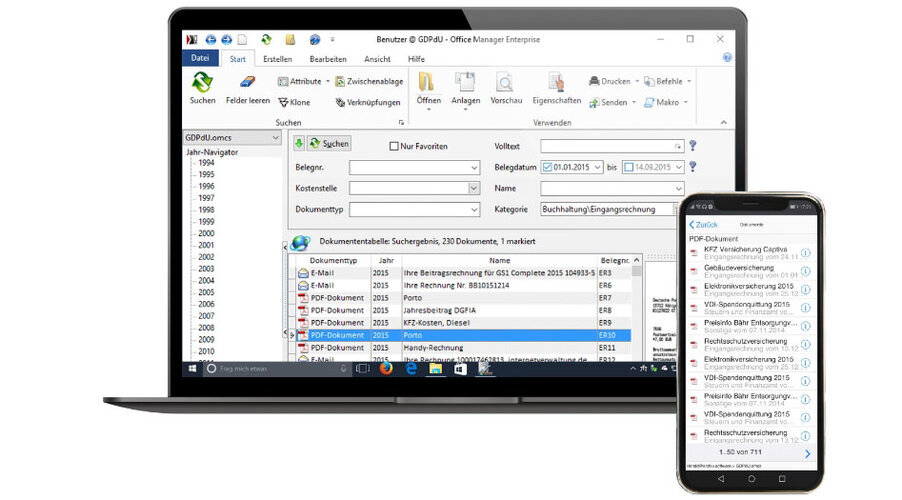This screenshot has height=500, width=902.
Task: Open the 14.09.2015 date picker arrow
Action: (x=679, y=167)
